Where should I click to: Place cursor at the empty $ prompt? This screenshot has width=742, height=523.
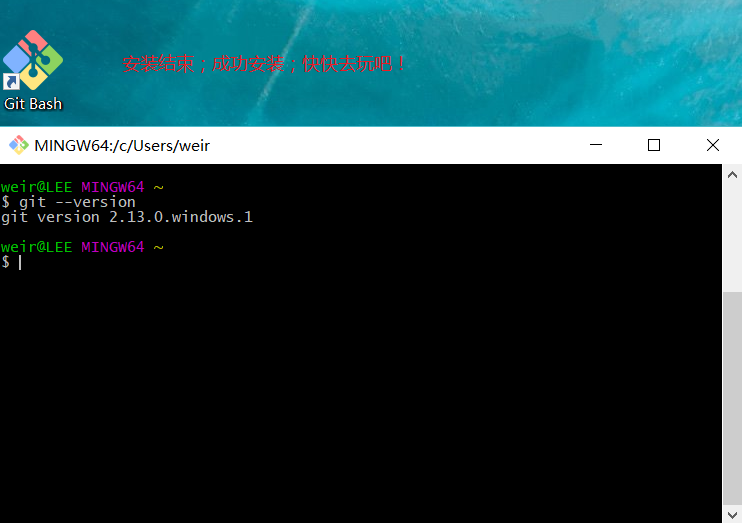[x=20, y=262]
